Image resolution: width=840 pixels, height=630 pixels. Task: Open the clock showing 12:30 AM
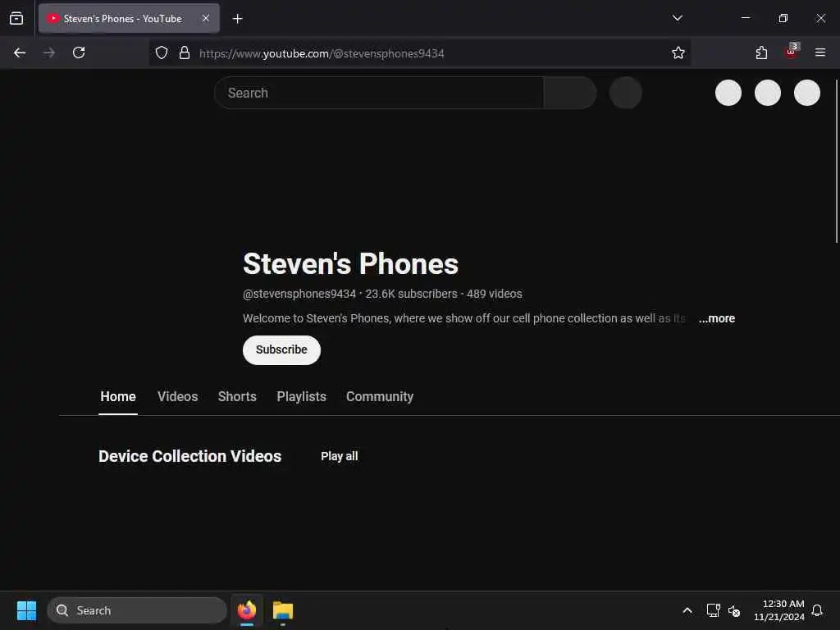(779, 610)
